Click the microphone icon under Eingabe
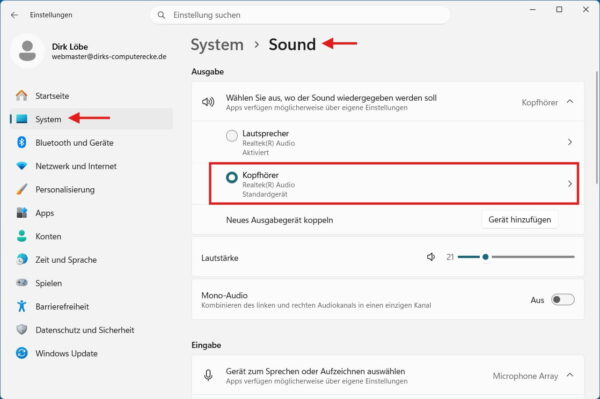Image resolution: width=600 pixels, height=399 pixels. point(208,375)
